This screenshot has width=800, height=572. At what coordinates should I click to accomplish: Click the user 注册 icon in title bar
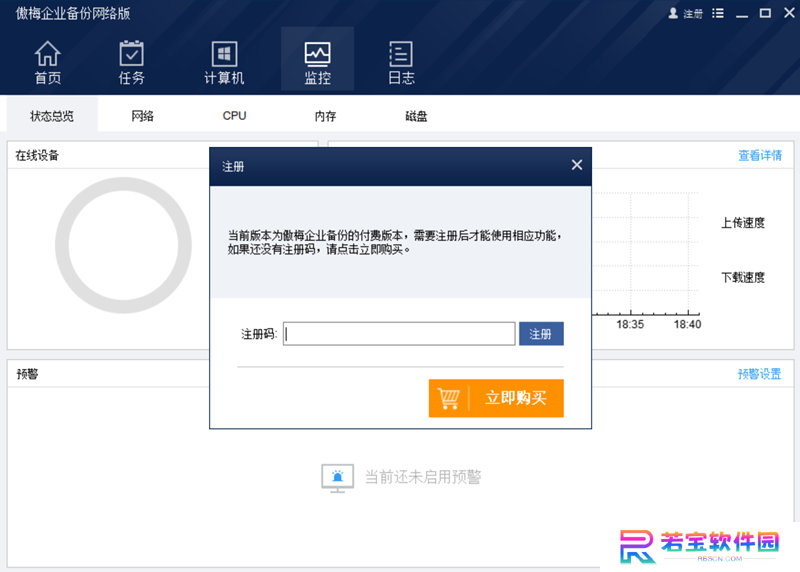685,13
